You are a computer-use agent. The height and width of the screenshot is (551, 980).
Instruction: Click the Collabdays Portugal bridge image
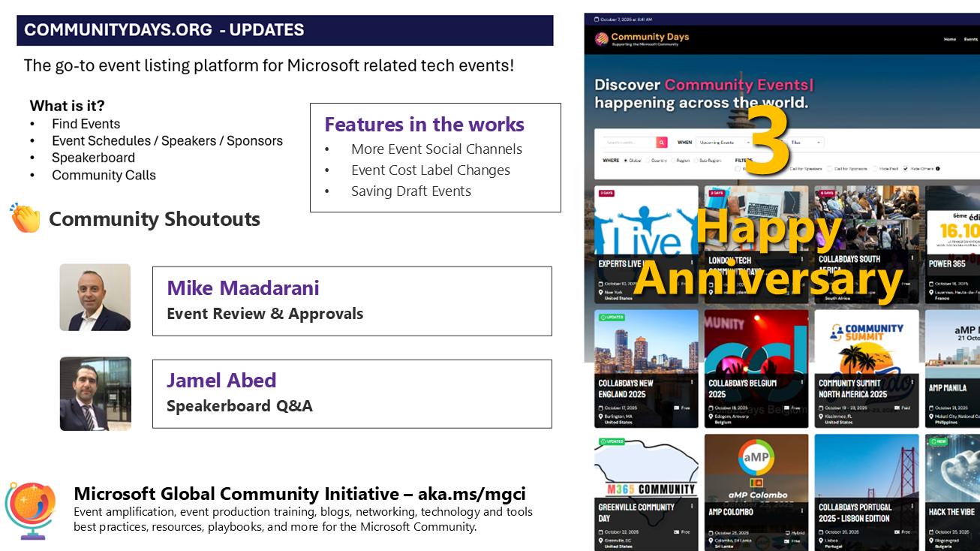pyautogui.click(x=867, y=466)
